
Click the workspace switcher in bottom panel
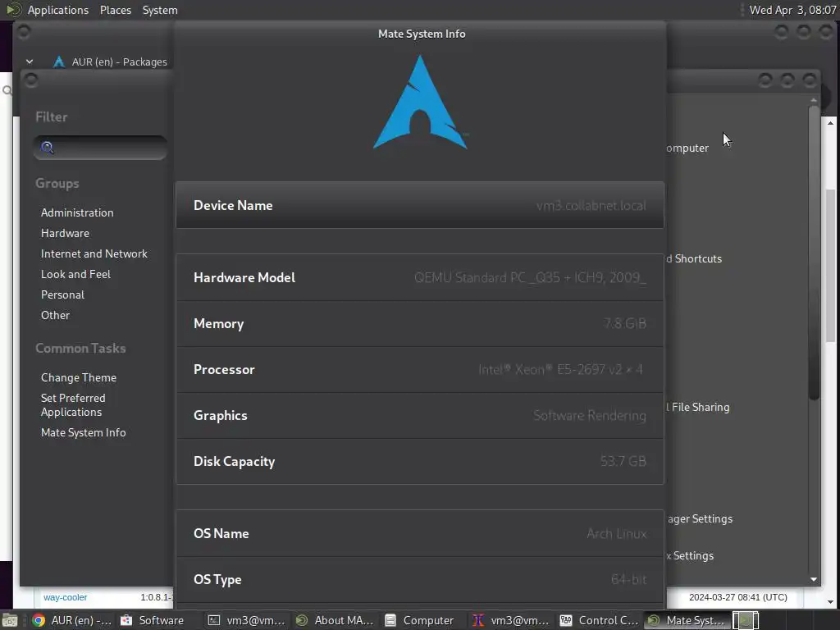746,620
